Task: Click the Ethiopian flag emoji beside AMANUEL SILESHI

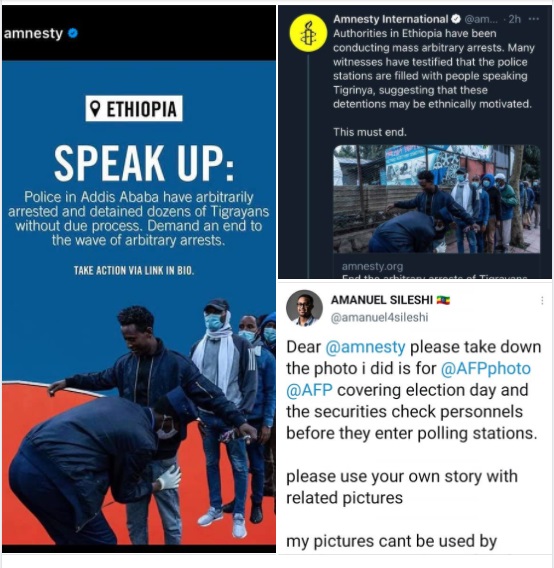Action: (x=443, y=300)
